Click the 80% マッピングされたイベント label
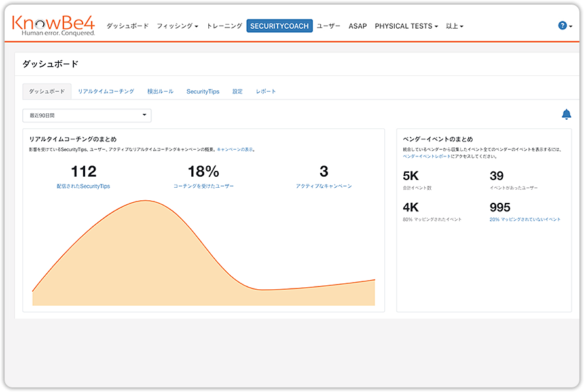This screenshot has height=392, width=584. tap(432, 220)
